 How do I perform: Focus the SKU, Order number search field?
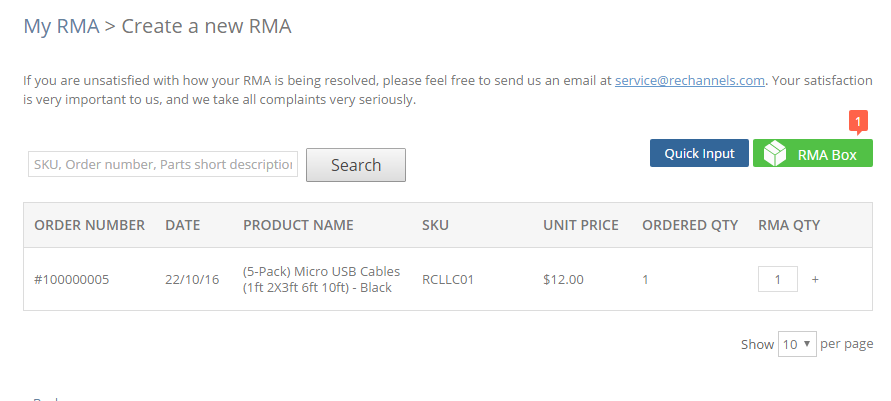[x=163, y=164]
